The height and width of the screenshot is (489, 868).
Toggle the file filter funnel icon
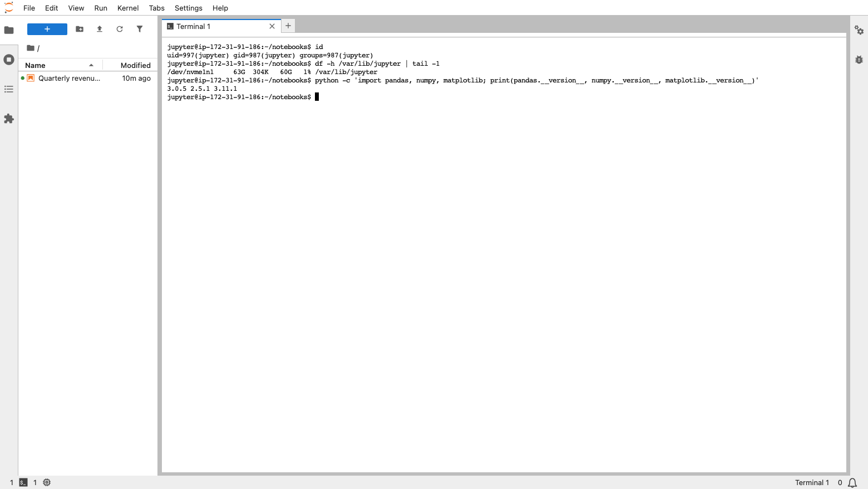point(140,29)
